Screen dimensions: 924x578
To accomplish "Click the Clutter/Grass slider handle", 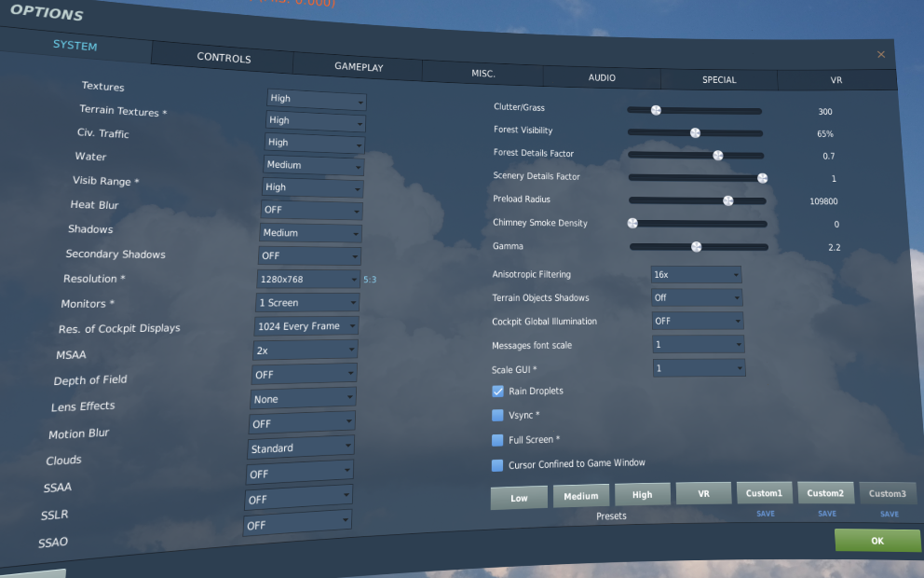I will [656, 110].
